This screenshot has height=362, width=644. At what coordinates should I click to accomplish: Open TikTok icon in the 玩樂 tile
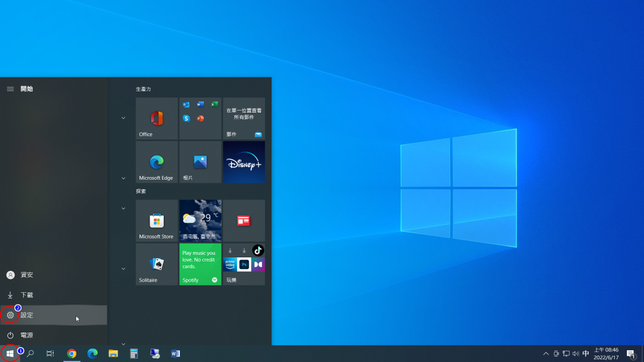258,250
